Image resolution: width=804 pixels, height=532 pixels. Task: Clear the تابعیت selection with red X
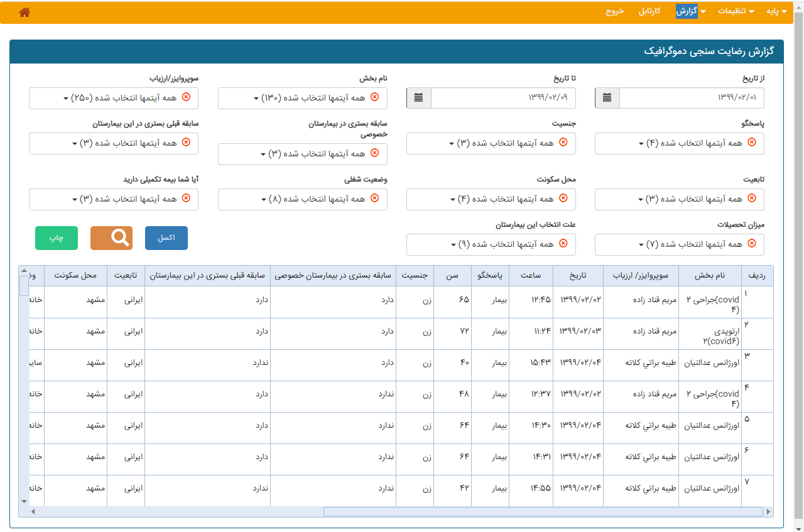[752, 198]
